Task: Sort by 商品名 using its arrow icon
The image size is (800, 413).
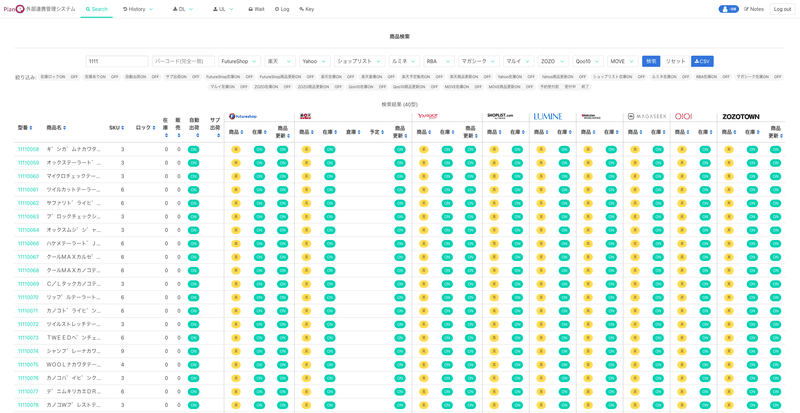Action: (64, 127)
